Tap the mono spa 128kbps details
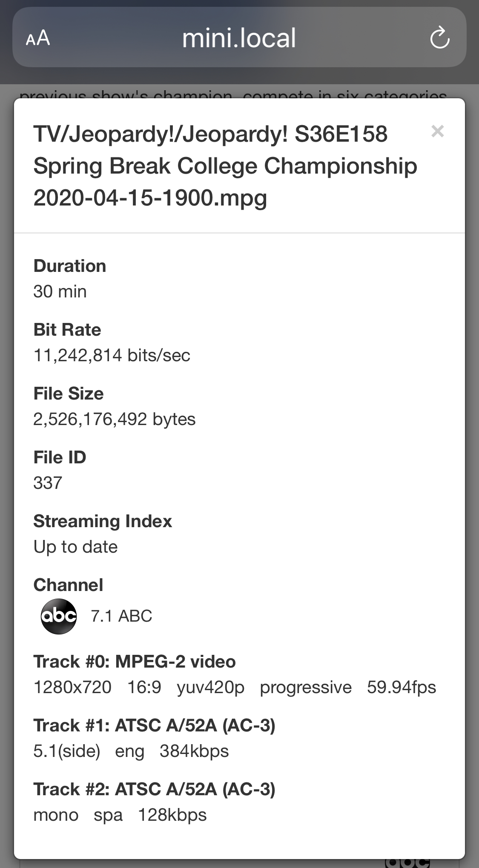The image size is (479, 868). pyautogui.click(x=120, y=815)
